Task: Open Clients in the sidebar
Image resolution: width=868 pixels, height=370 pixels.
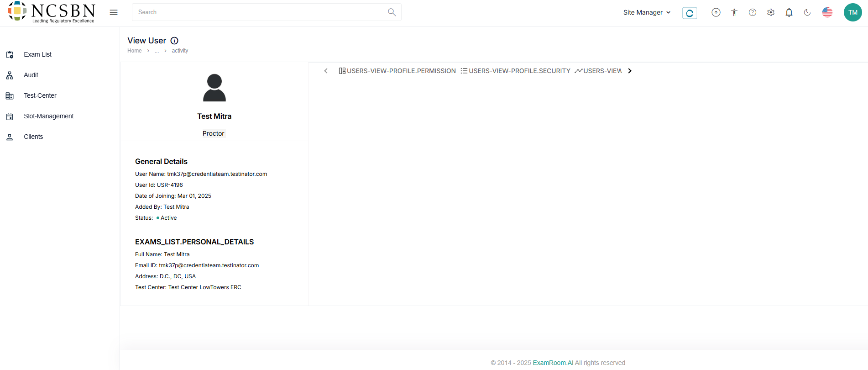Action: click(33, 137)
